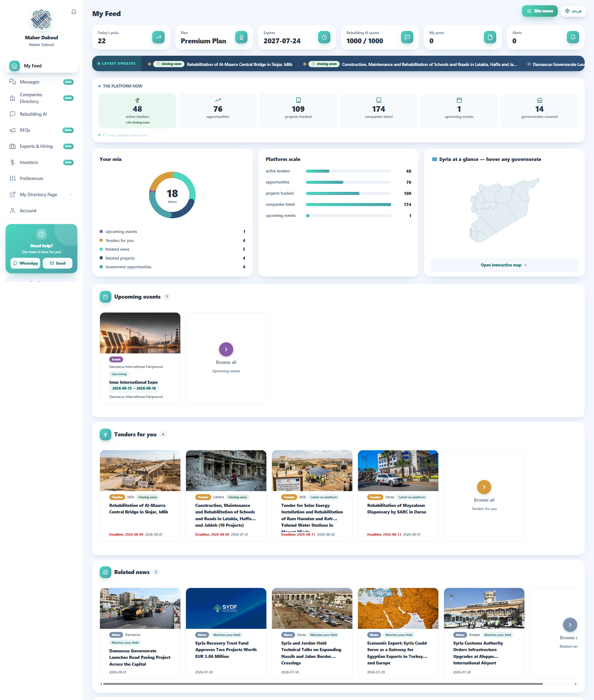Click the Upcoming events calendar section icon
The image size is (594, 700).
tap(105, 297)
